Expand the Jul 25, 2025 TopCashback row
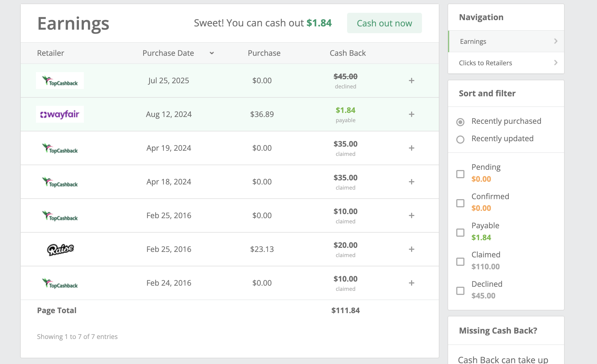This screenshot has height=364, width=597. click(x=411, y=81)
